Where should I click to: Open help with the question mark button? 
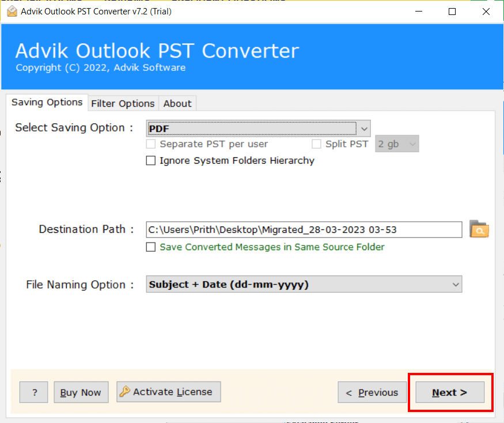(34, 392)
